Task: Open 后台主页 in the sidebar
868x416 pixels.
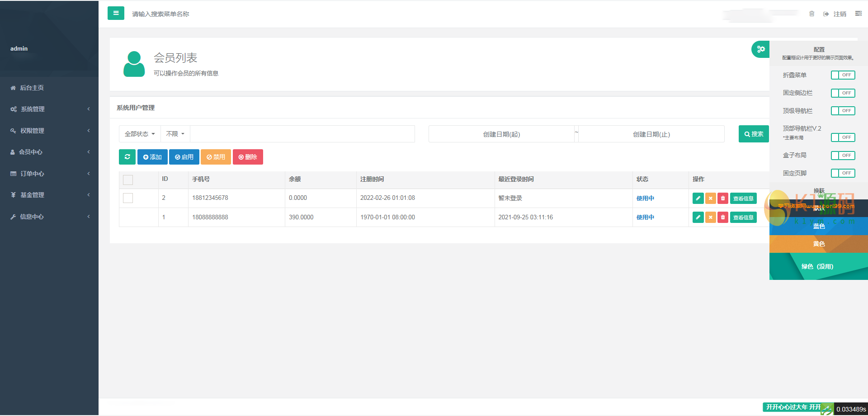Action: [x=32, y=88]
